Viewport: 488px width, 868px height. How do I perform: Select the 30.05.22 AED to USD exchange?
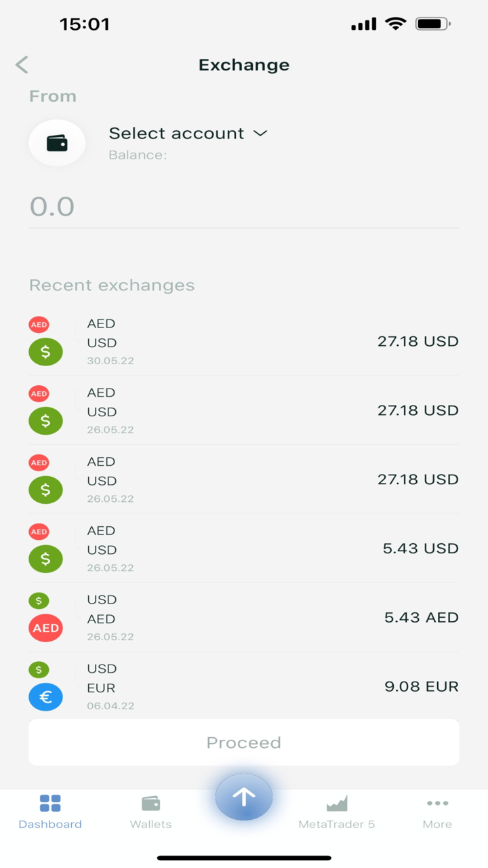point(244,342)
